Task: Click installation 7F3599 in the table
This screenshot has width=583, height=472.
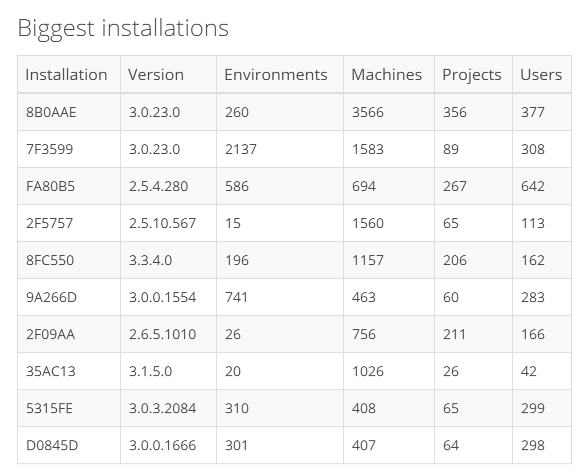Action: pyautogui.click(x=49, y=149)
